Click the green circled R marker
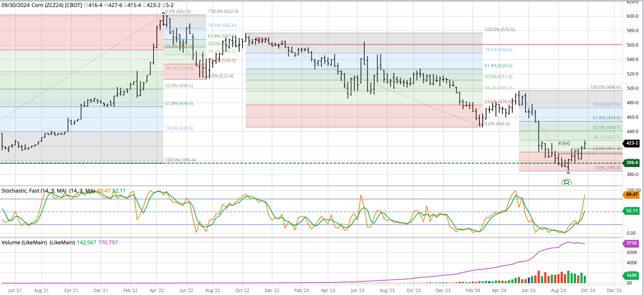644x295 pixels. pos(566,182)
